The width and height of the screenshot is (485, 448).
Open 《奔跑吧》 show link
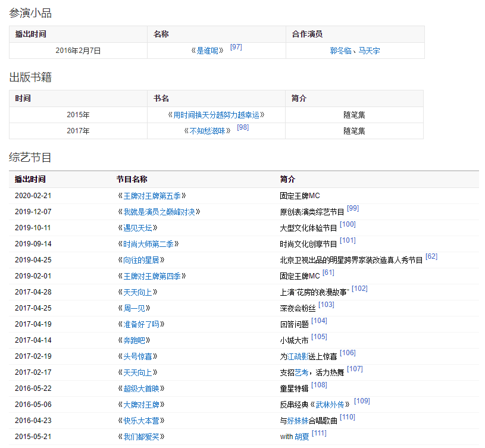coord(133,340)
